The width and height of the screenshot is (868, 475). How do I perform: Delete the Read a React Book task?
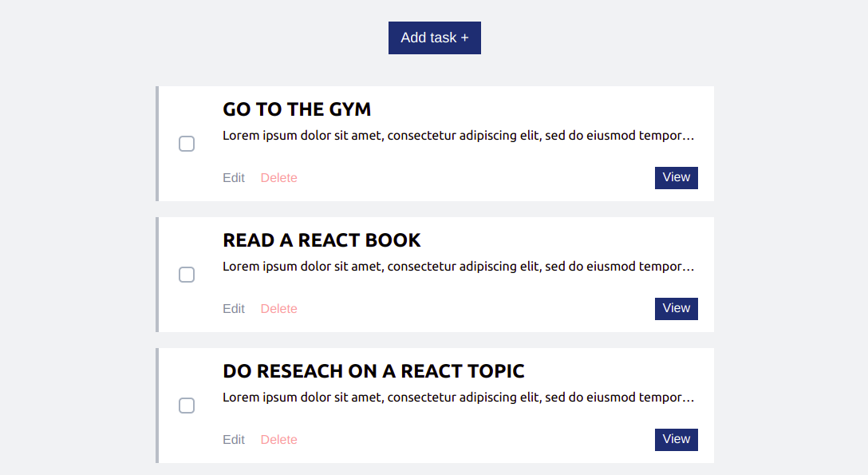pos(279,308)
